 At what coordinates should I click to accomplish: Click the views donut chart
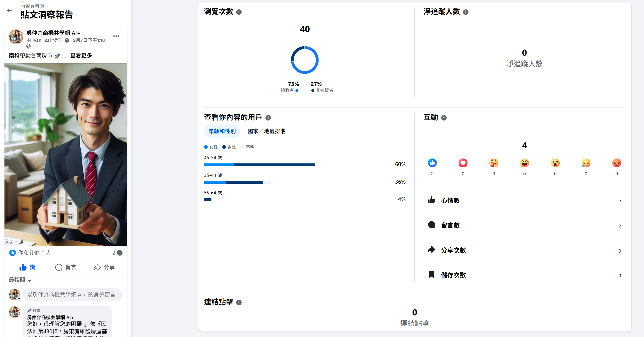click(304, 60)
